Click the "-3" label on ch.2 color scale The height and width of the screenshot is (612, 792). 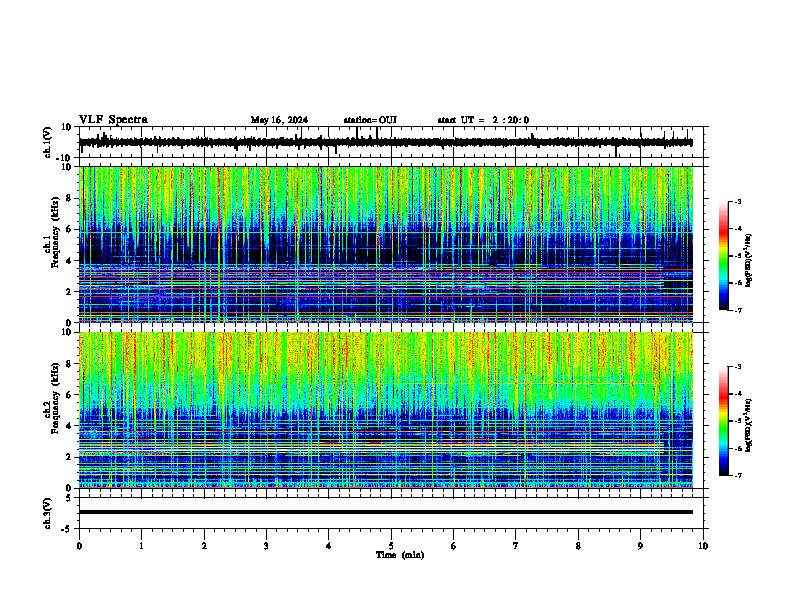[x=737, y=367]
